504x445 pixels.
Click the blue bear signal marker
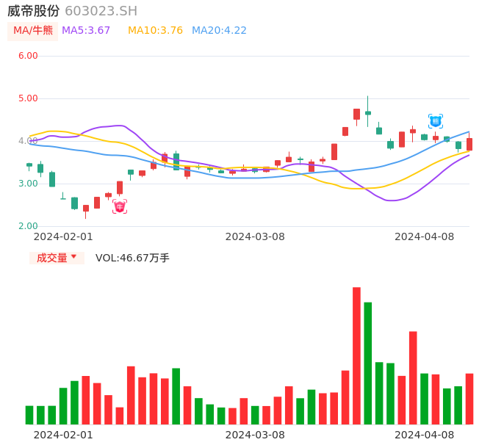tap(436, 121)
